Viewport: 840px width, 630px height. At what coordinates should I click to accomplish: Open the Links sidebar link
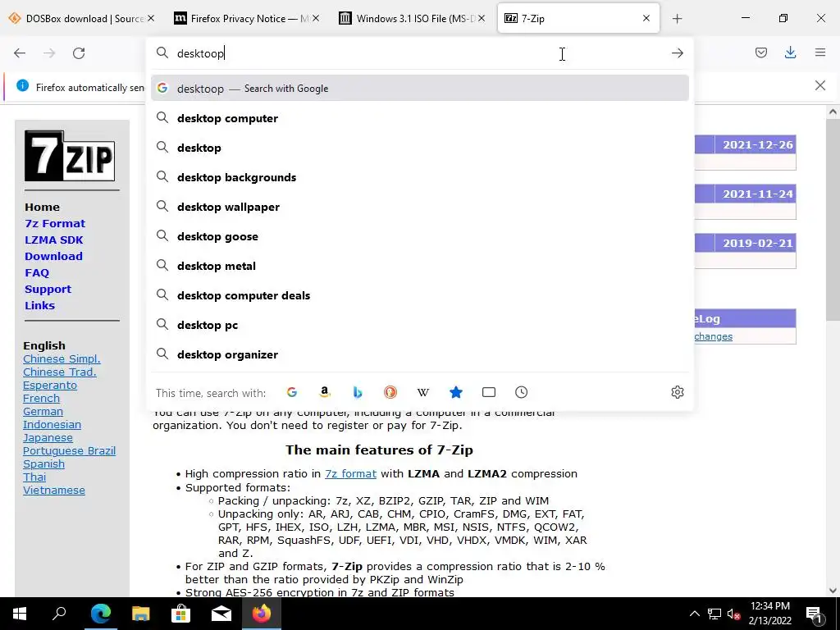click(x=39, y=305)
